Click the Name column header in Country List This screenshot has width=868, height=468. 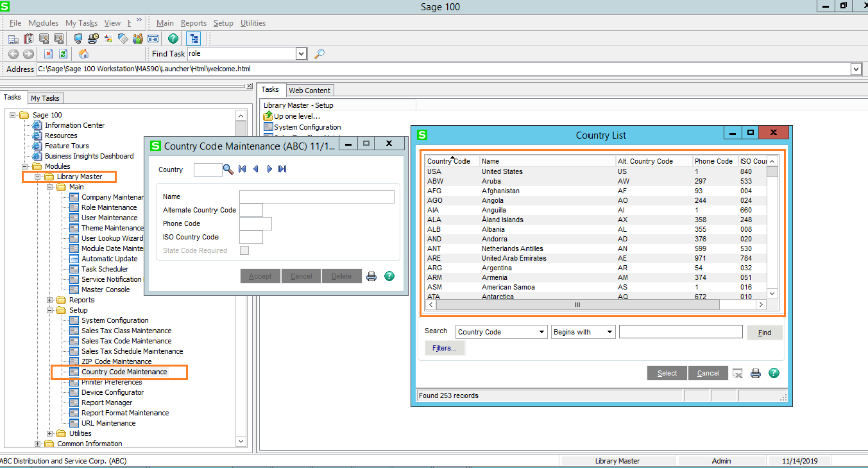547,161
